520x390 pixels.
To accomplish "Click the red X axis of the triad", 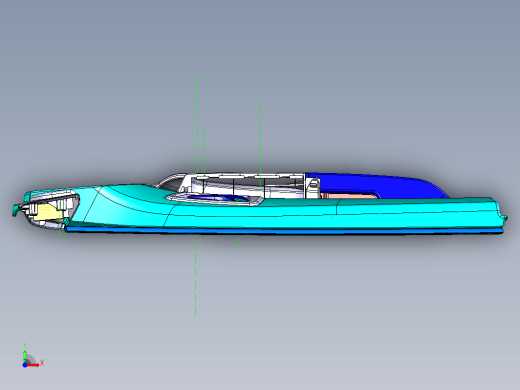I will pos(33,365).
